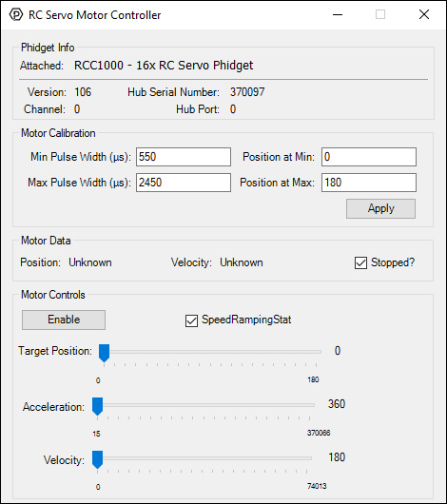The width and height of the screenshot is (447, 504).
Task: Enable the servo motor with Enable button
Action: coord(64,320)
